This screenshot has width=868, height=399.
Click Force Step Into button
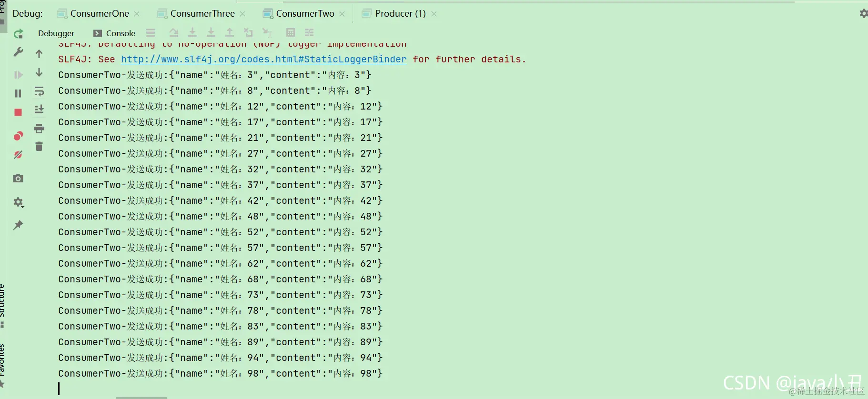point(211,32)
